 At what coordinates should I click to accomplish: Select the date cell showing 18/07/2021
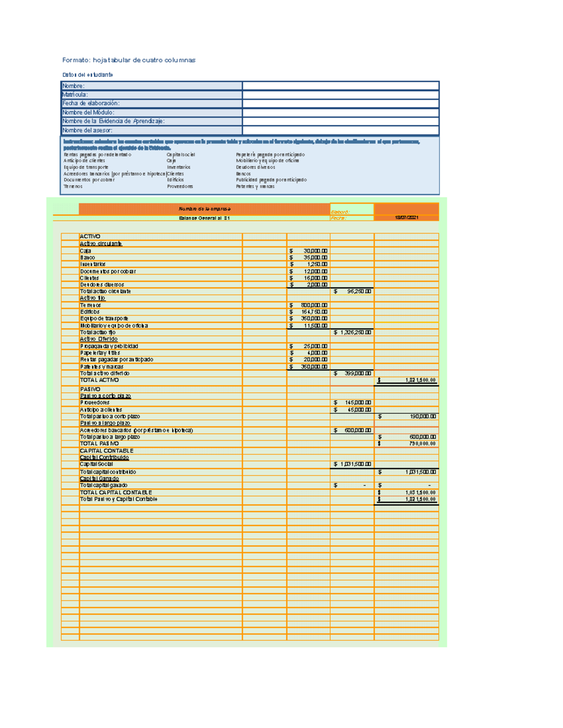click(406, 218)
